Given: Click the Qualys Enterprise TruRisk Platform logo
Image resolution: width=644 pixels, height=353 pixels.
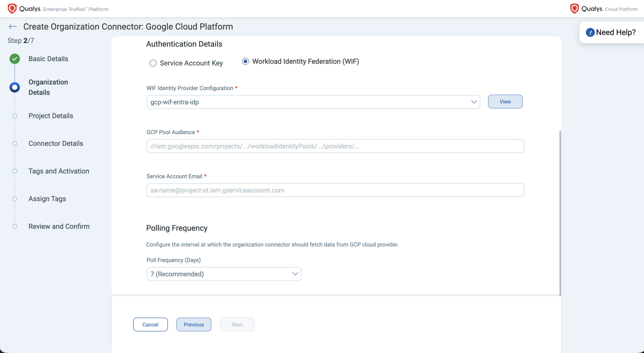Looking at the screenshot, I should (x=58, y=9).
